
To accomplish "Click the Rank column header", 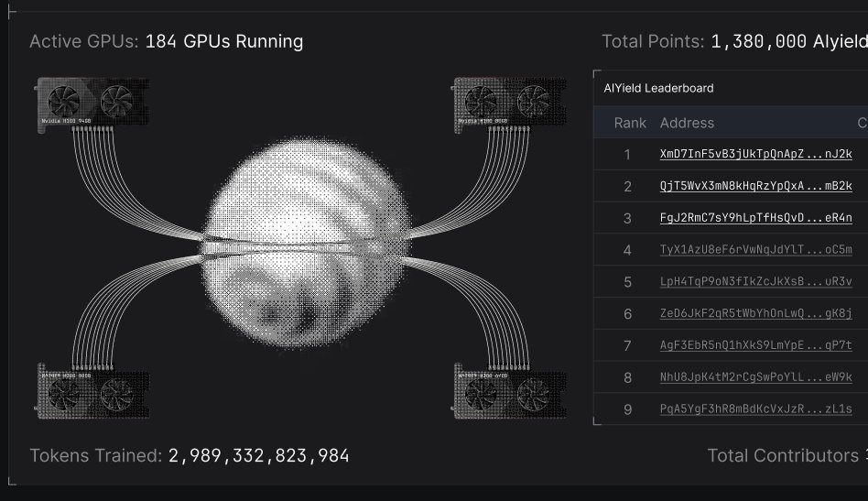I will click(630, 123).
